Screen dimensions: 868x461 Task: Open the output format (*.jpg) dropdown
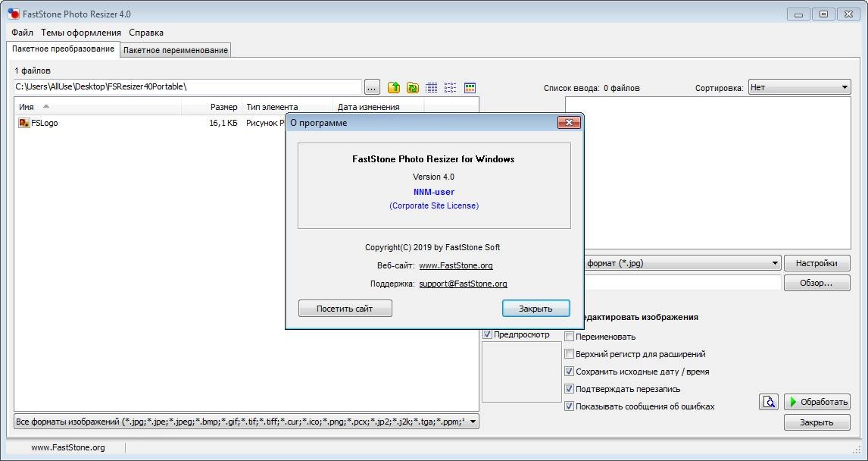coord(682,263)
